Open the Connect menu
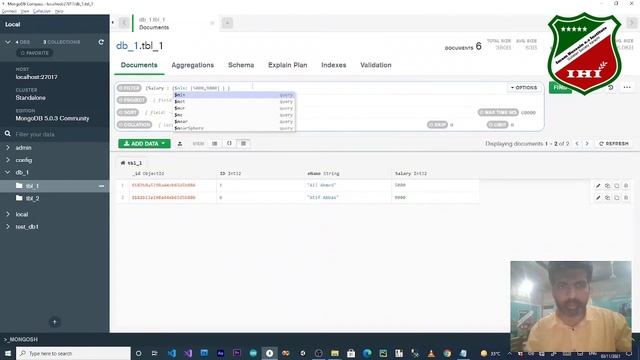 click(9, 11)
